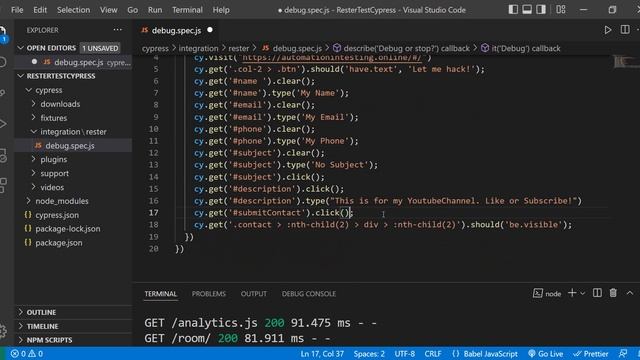Switch to the PROBLEMS panel tab
This screenshot has width=640, height=360.
point(209,293)
